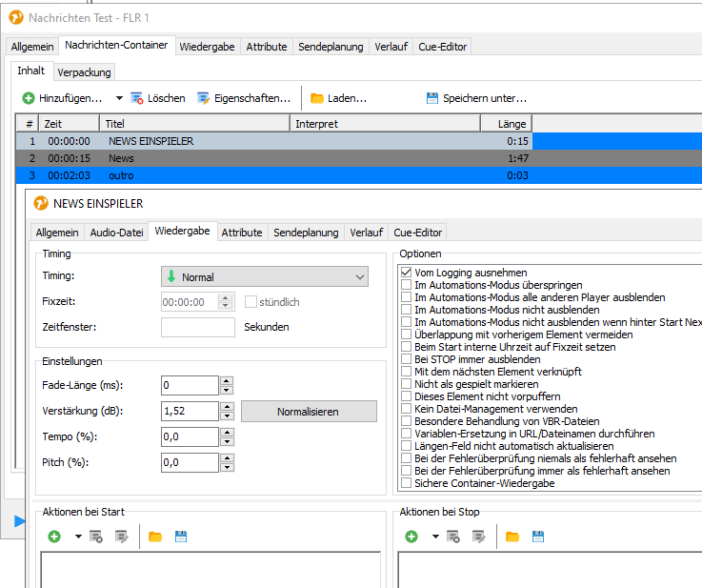Click the green Hinzufügen plus icon
This screenshot has width=702, height=588.
tap(29, 98)
